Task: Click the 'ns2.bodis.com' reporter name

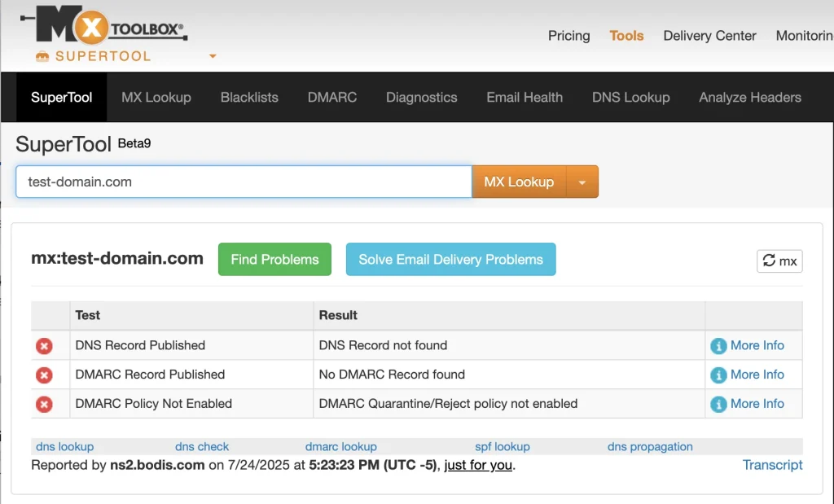Action: click(x=157, y=465)
